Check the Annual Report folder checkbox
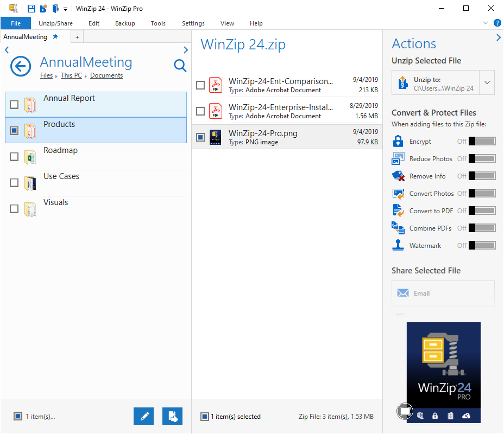This screenshot has height=434, width=504. (x=14, y=105)
